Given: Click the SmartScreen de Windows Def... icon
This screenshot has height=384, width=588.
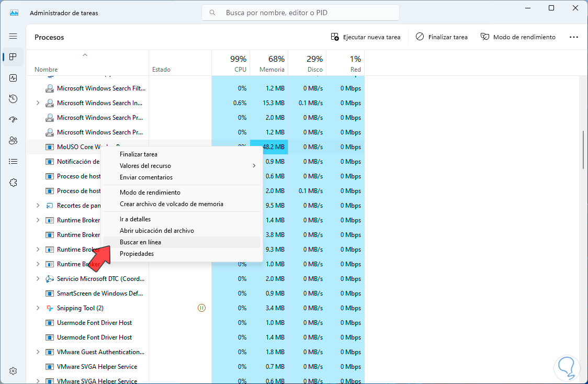Looking at the screenshot, I should tap(50, 293).
